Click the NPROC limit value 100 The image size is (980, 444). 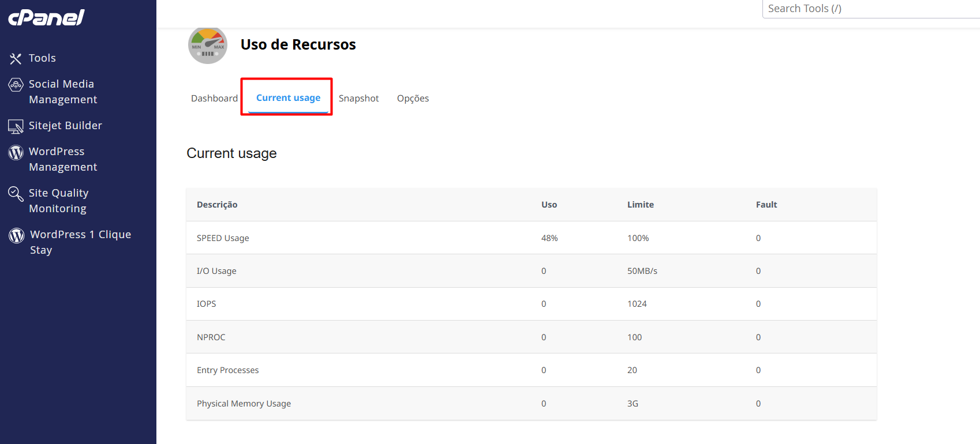click(635, 337)
